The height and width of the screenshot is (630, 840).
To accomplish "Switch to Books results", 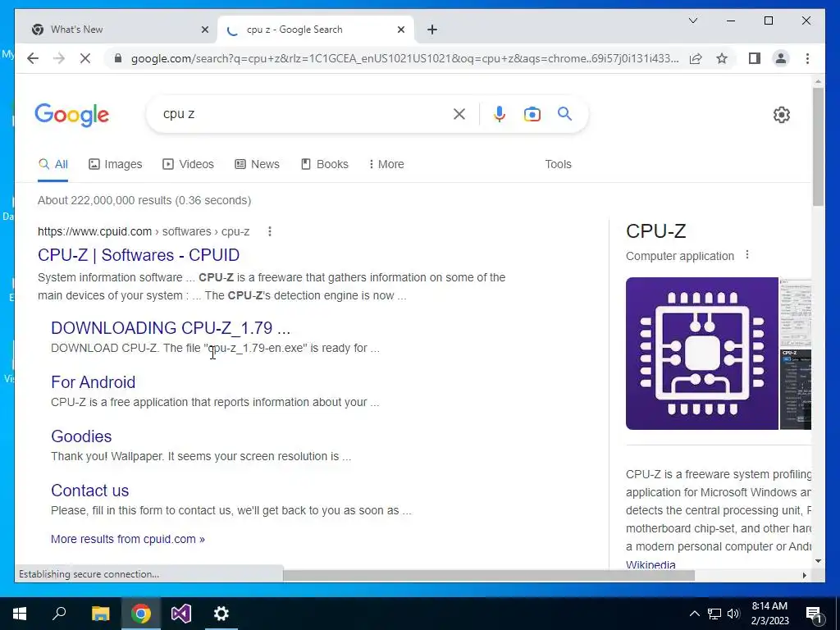I will pyautogui.click(x=325, y=164).
